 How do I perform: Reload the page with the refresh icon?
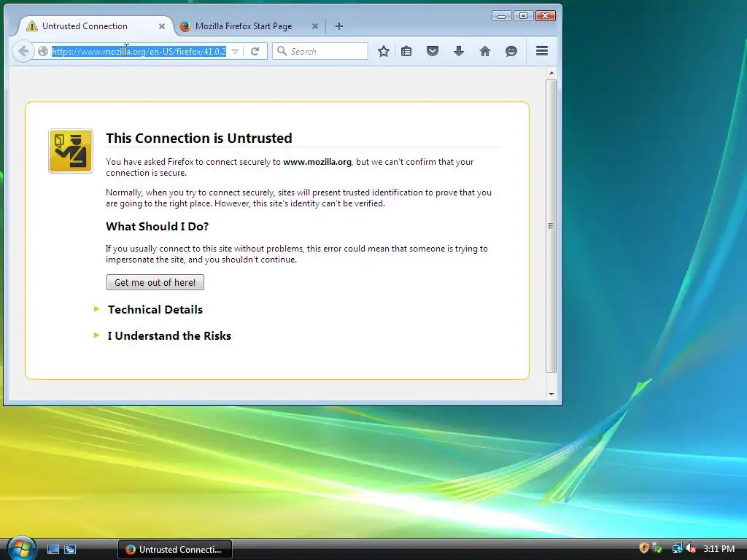255,51
